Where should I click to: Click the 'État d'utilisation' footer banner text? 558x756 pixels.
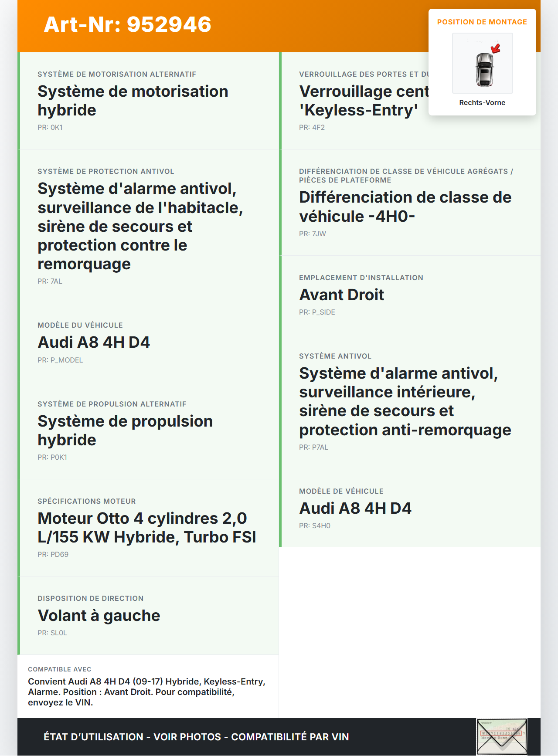pyautogui.click(x=196, y=737)
